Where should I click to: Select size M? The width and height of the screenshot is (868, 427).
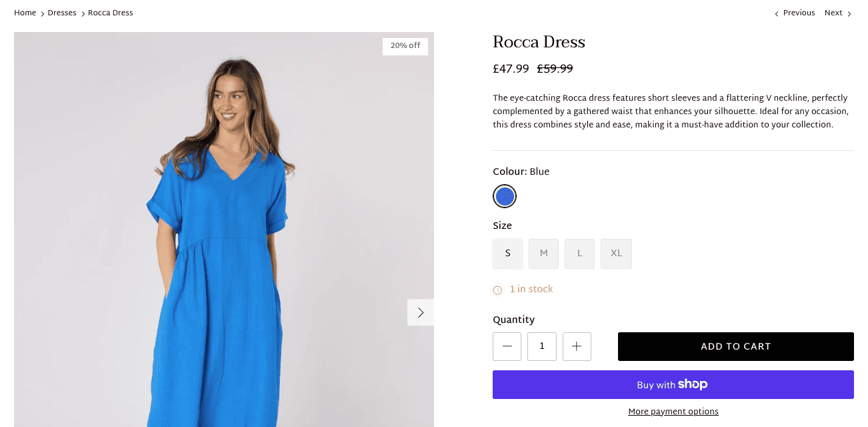click(544, 254)
